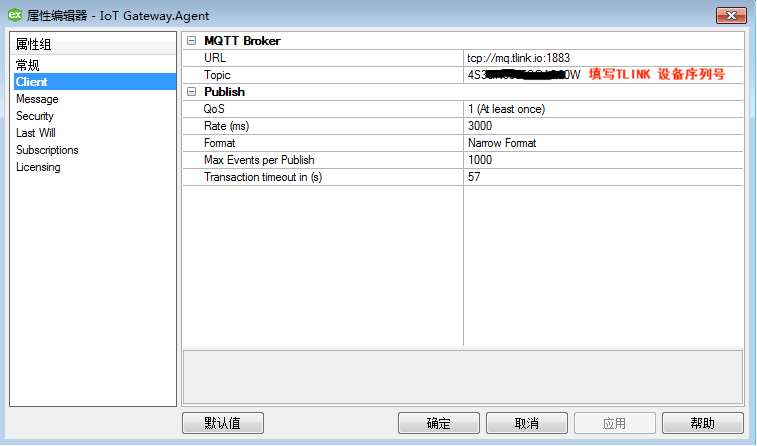The image size is (757, 446).
Task: Switch to the Last Will group
Action: click(36, 133)
